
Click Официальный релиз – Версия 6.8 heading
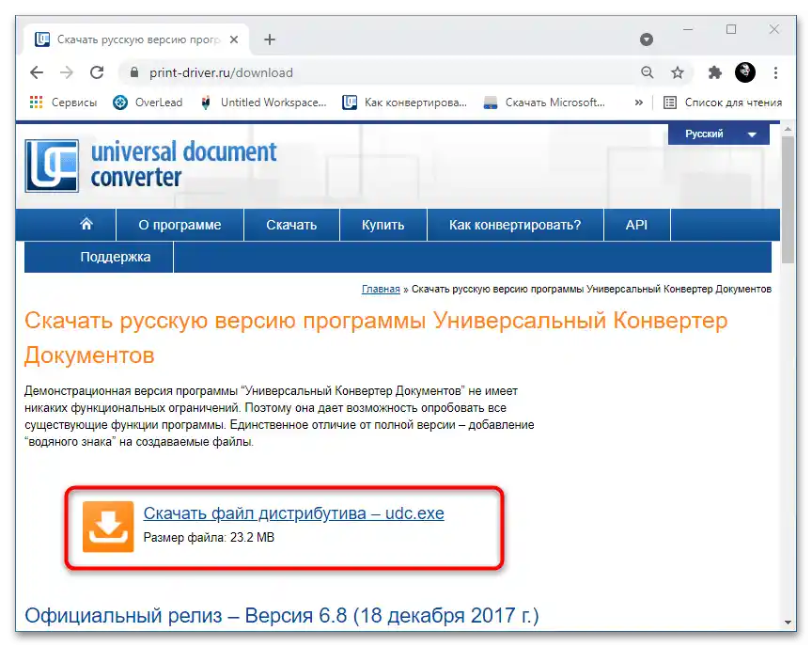click(x=282, y=615)
